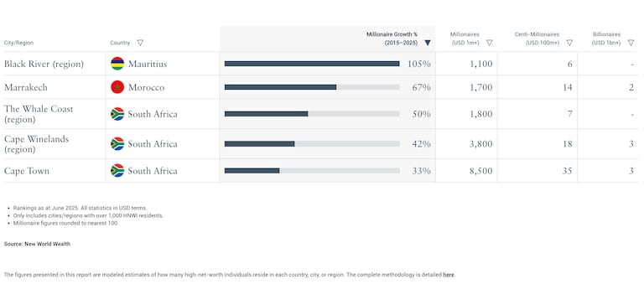Click the 105% growth bar for Black River

point(312,64)
